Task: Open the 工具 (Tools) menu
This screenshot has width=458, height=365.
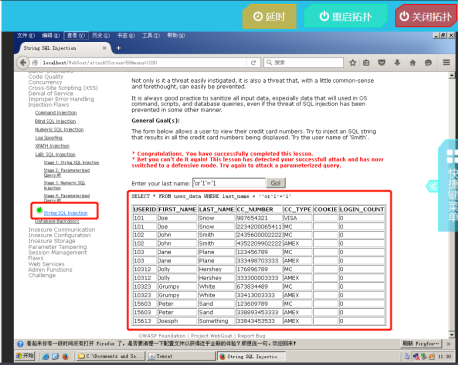Action: point(151,35)
